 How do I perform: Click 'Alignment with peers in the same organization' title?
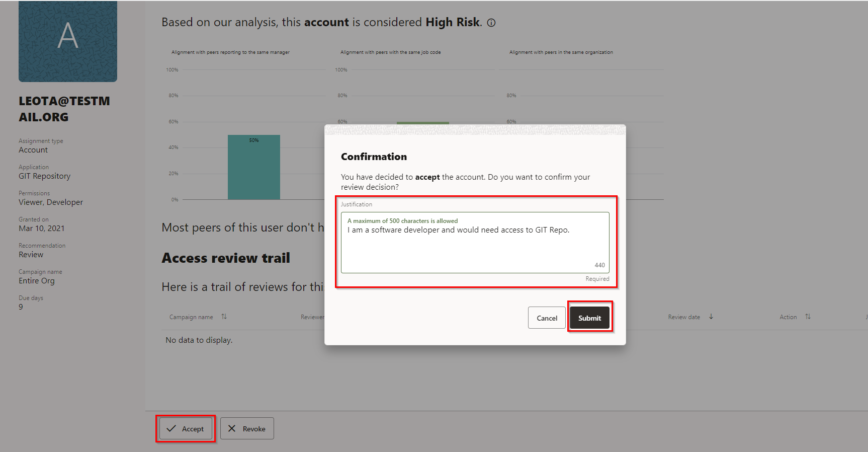[561, 52]
